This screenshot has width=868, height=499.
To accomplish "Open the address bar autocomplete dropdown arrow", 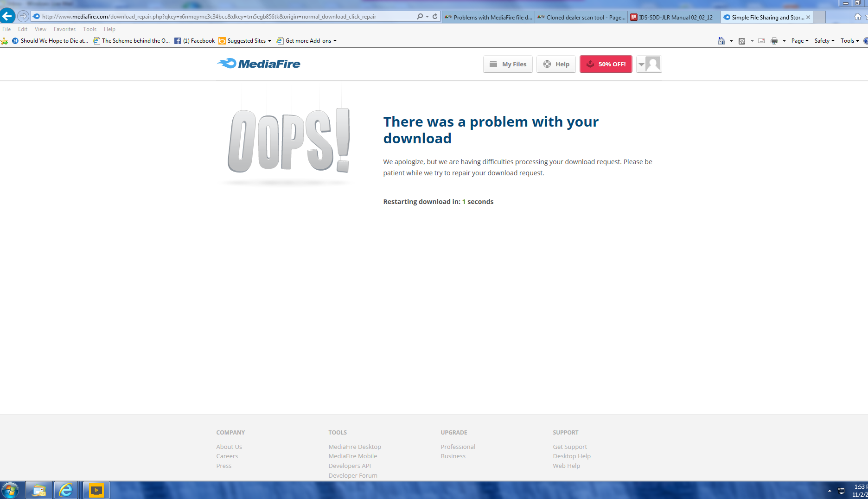I will 427,16.
